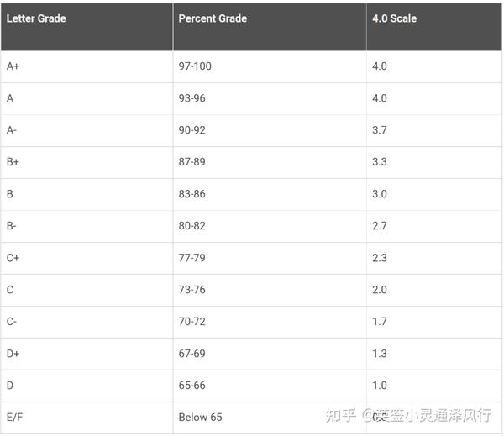The width and height of the screenshot is (504, 436).
Task: Click the 3.7 scale value
Action: [x=379, y=130]
